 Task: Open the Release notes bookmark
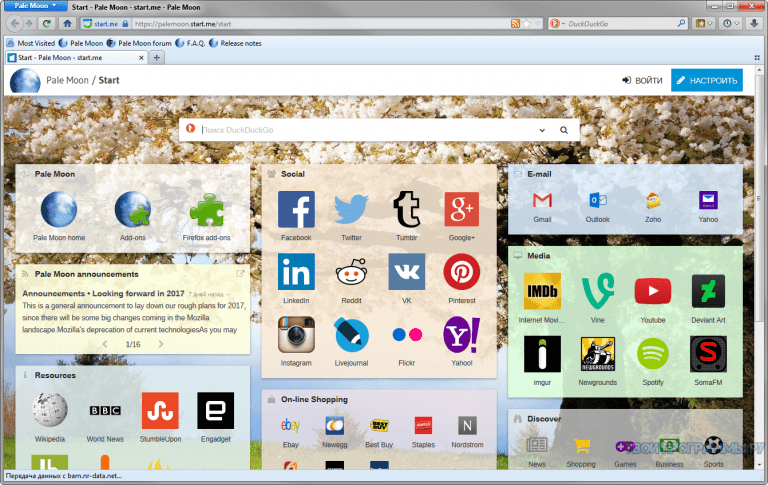235,43
